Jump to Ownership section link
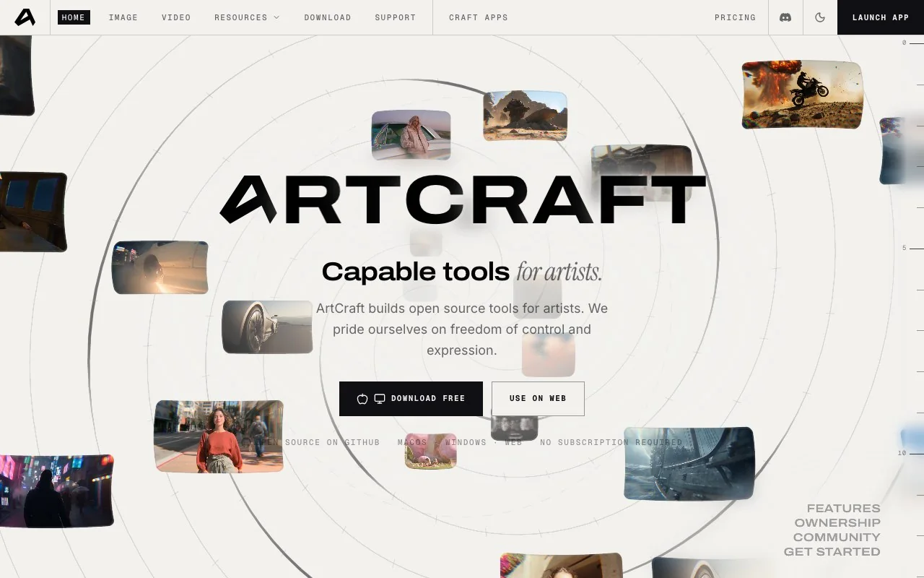The image size is (924, 578). [x=837, y=523]
